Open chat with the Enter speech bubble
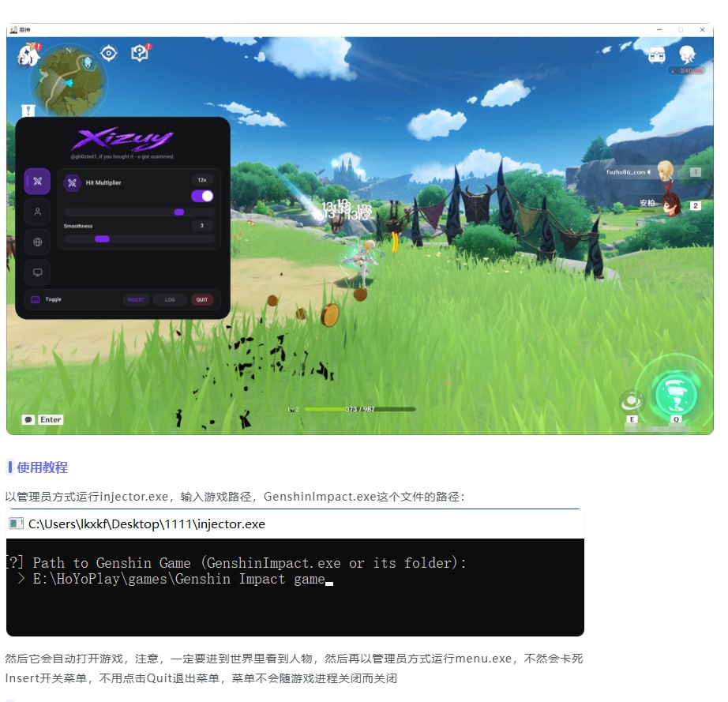Image resolution: width=728 pixels, height=702 pixels. pyautogui.click(x=28, y=420)
